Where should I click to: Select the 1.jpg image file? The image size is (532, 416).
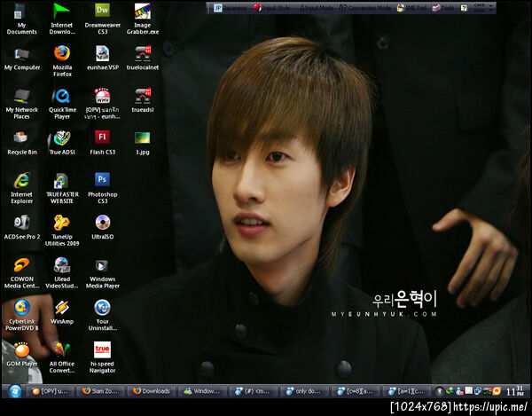(x=143, y=144)
